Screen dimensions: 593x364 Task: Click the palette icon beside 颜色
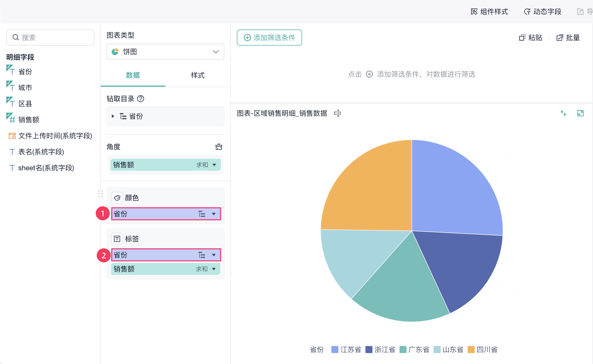point(117,198)
